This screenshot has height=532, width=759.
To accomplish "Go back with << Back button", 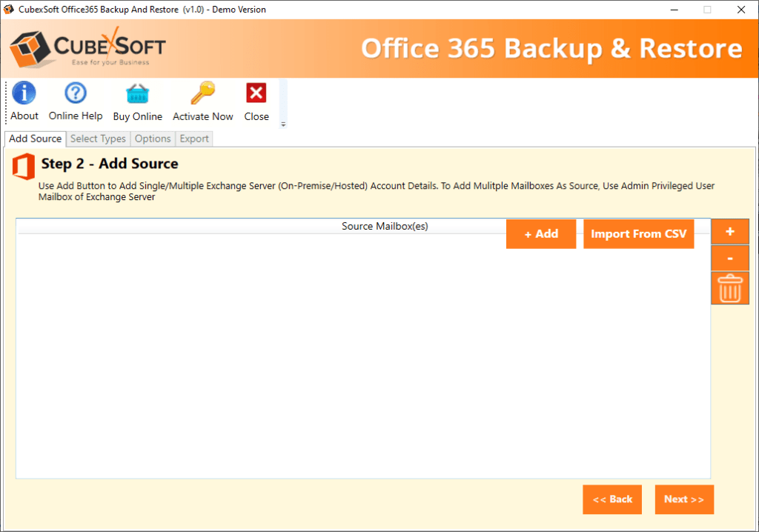I will [x=611, y=499].
